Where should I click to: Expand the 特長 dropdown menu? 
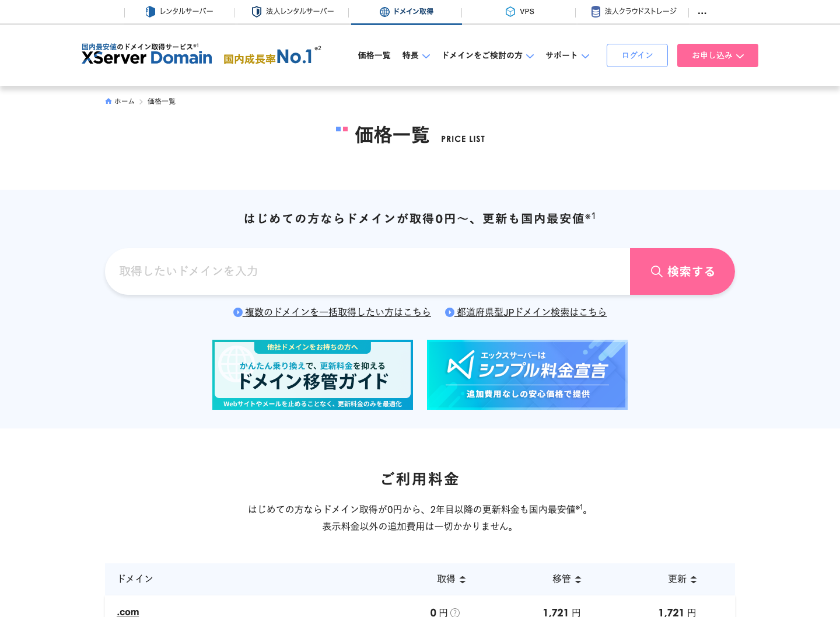[416, 55]
